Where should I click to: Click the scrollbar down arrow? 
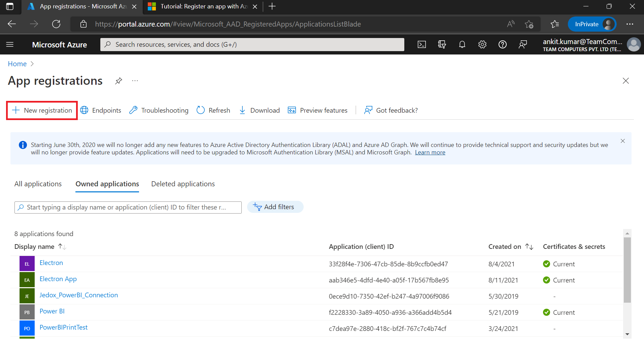point(627,334)
